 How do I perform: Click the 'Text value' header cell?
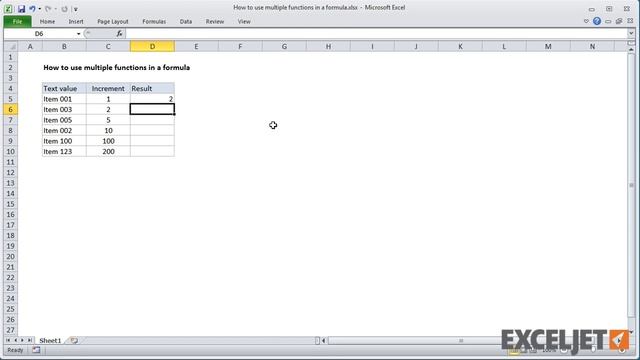[x=64, y=88]
